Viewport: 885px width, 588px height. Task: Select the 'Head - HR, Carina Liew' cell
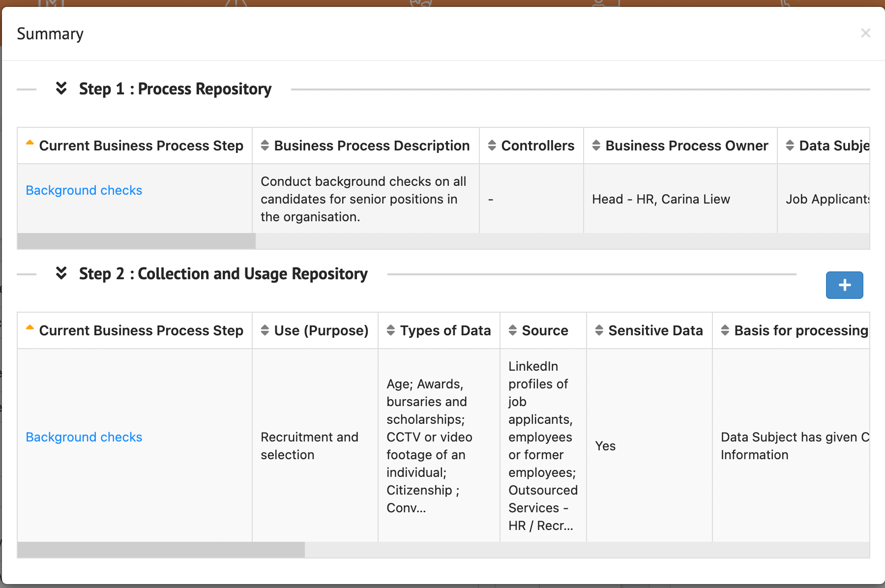680,199
